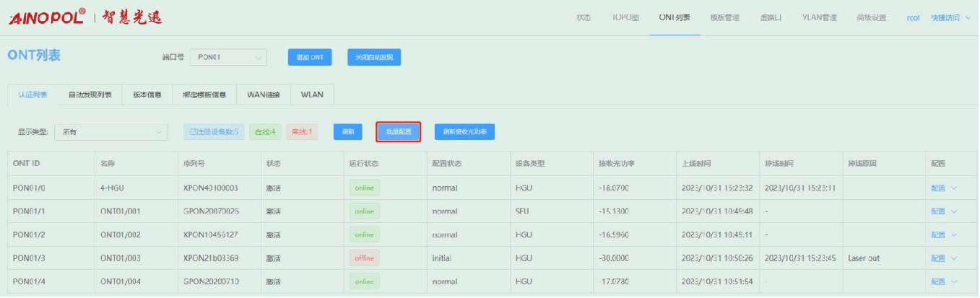Click the offline status badge for PON01/3
The height and width of the screenshot is (298, 980).
[x=364, y=258]
